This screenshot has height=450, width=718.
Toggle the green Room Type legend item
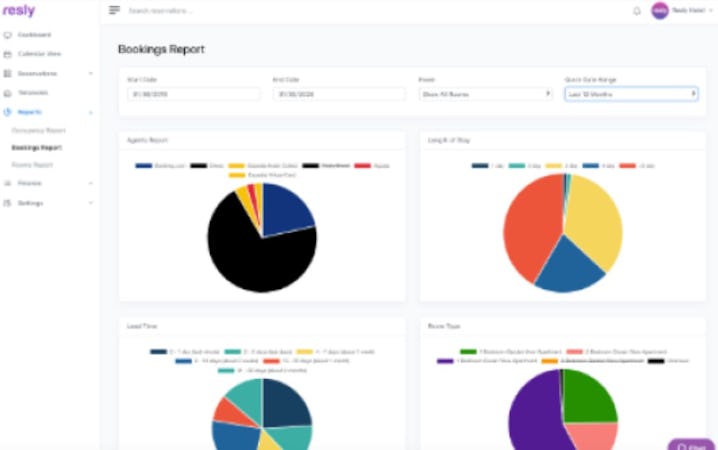pos(511,352)
